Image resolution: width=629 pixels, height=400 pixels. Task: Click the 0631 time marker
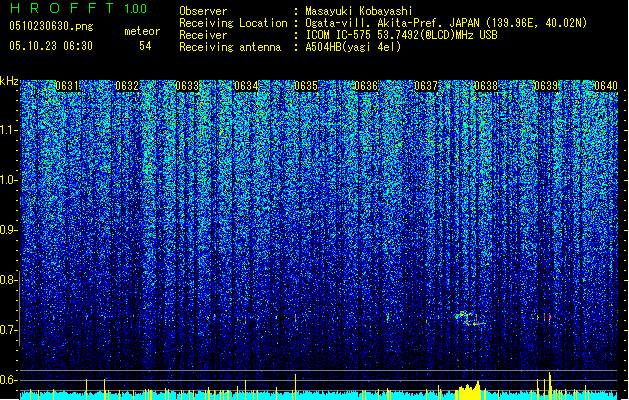[67, 86]
